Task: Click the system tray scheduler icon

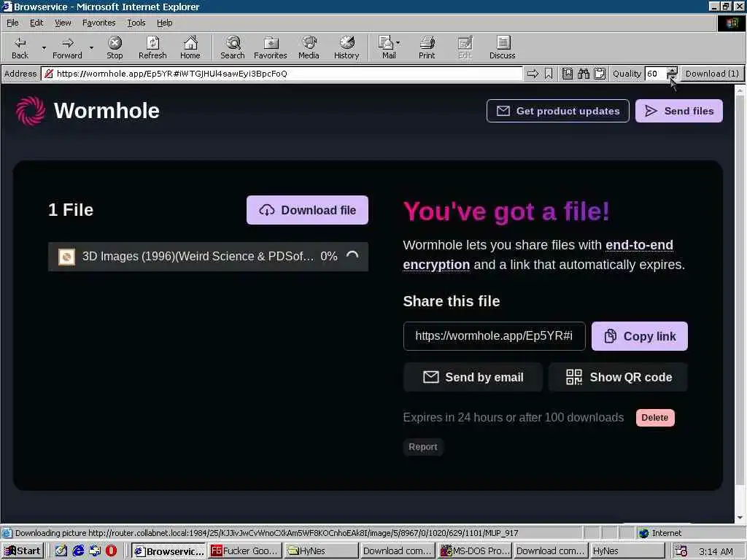Action: click(681, 551)
